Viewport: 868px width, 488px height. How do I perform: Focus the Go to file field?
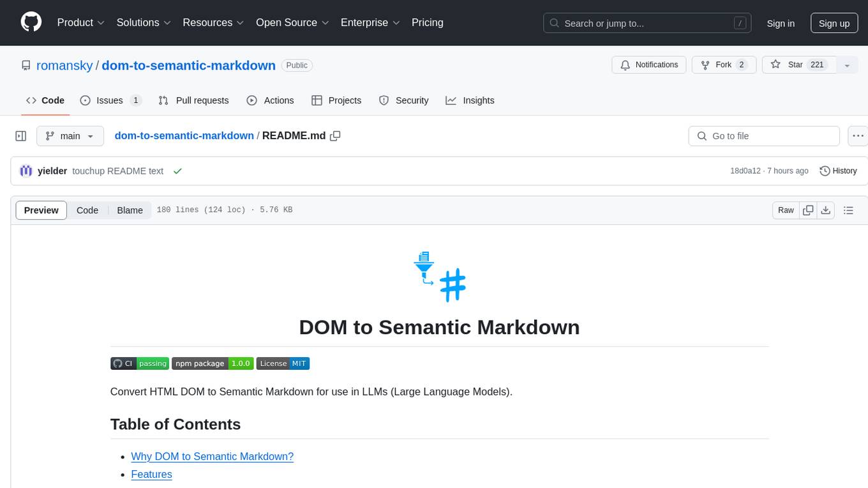tap(764, 136)
